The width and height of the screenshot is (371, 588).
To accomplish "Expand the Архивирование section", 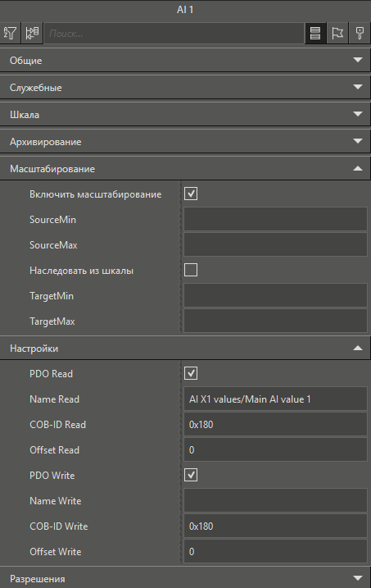I will point(185,141).
